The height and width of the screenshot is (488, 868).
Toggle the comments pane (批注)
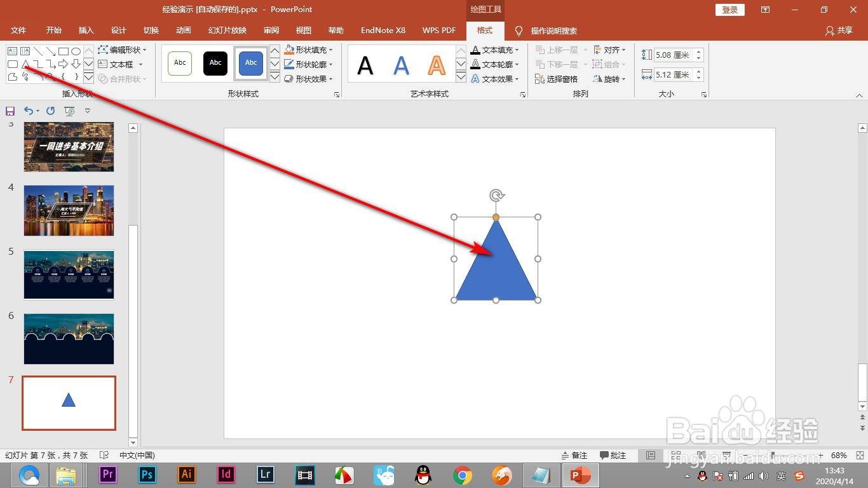pyautogui.click(x=613, y=456)
